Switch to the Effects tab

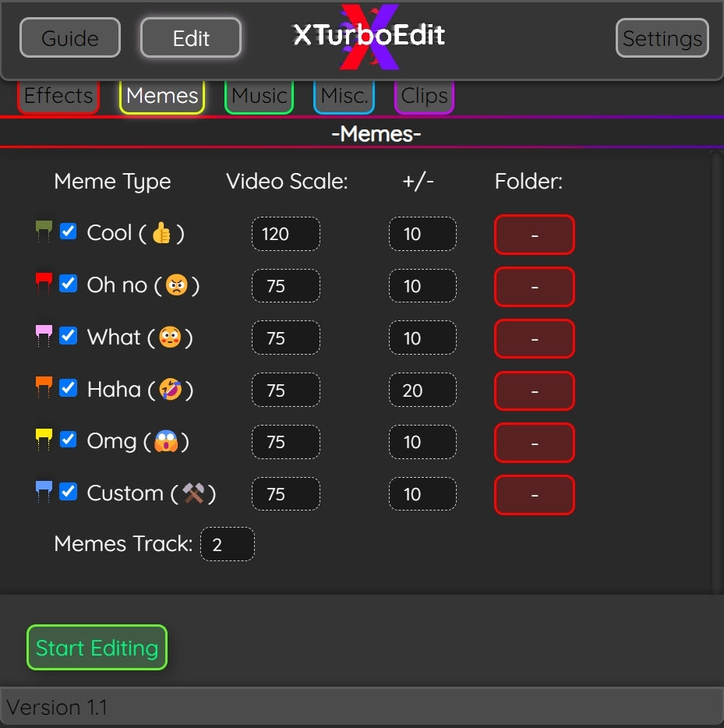[x=58, y=96]
